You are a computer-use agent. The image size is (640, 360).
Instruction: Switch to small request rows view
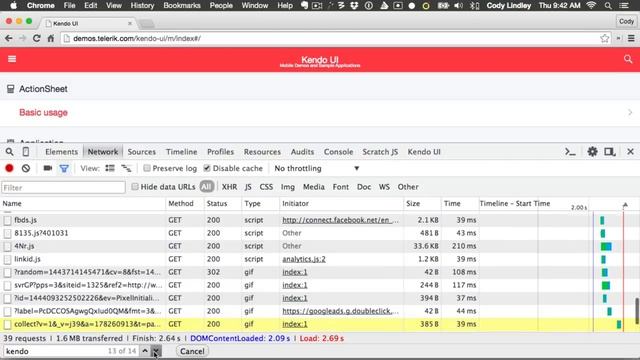127,168
